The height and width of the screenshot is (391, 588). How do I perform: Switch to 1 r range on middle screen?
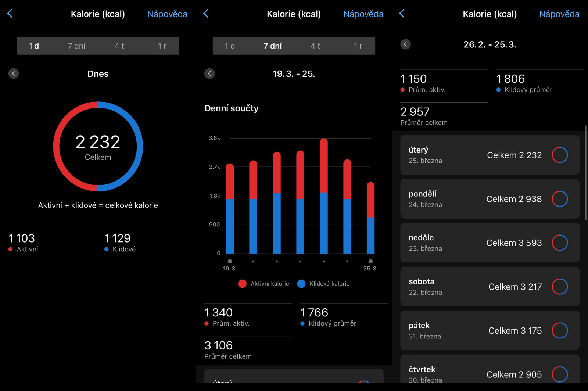(x=358, y=46)
